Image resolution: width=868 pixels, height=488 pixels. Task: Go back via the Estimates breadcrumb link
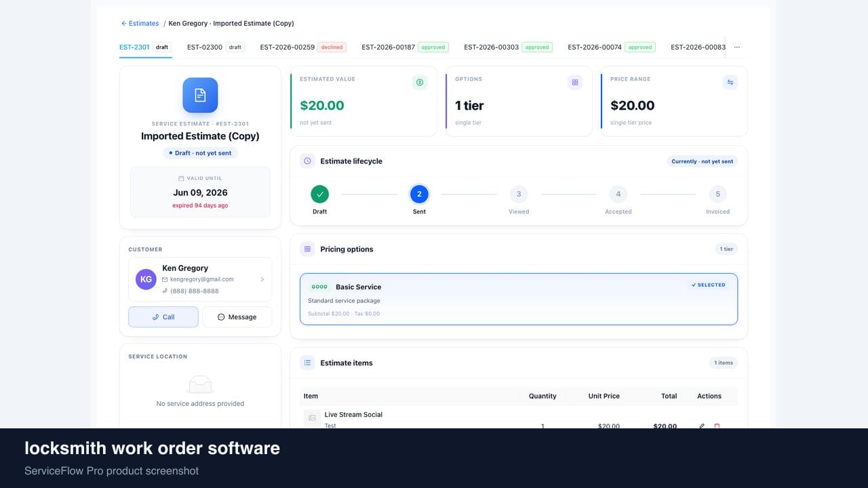(x=140, y=23)
